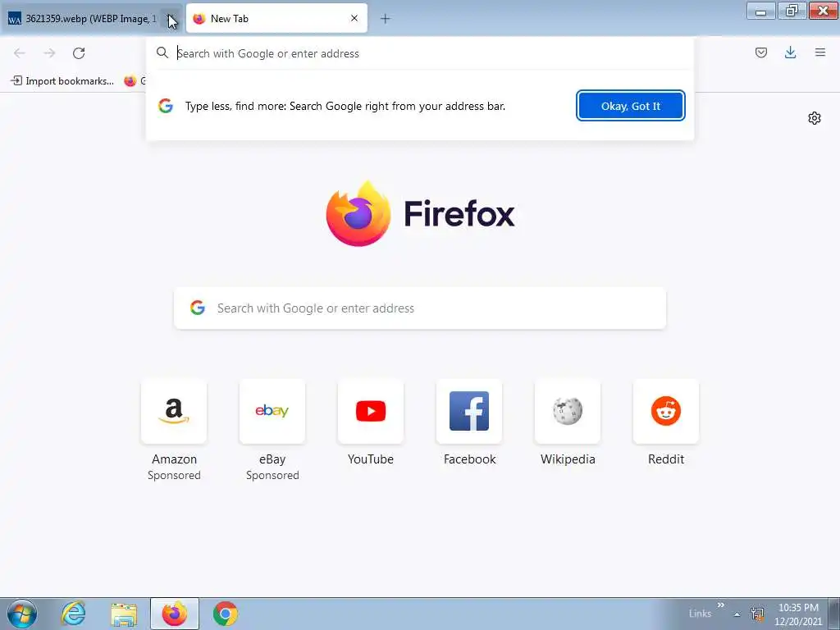Click the Links label on taskbar
Image resolution: width=840 pixels, height=630 pixels.
(x=700, y=614)
